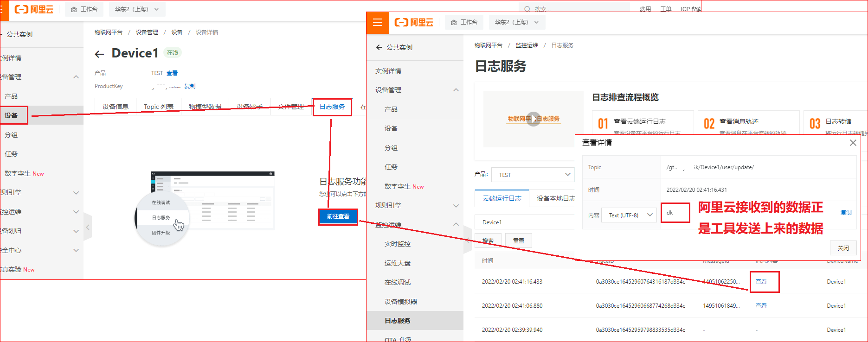Open the hamburger menu in the log service window

(378, 22)
